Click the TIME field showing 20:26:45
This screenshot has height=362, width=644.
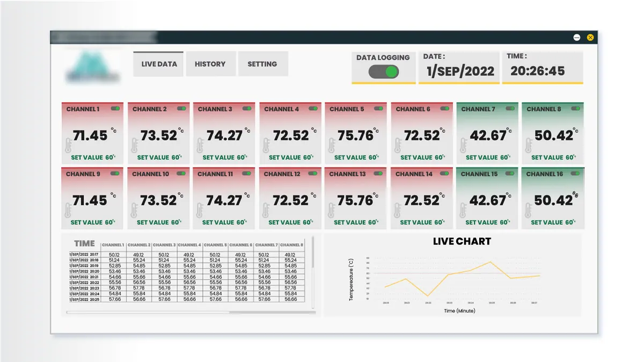tap(542, 67)
